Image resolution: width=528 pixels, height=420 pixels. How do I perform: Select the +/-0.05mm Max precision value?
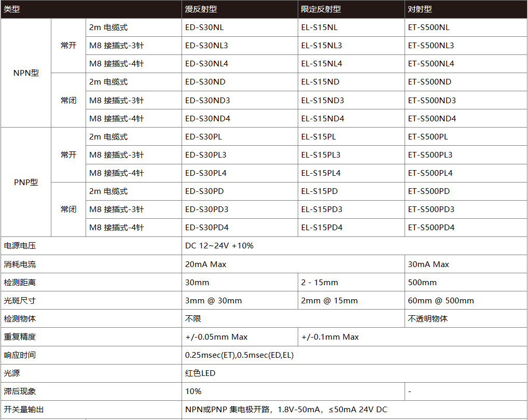coord(216,337)
